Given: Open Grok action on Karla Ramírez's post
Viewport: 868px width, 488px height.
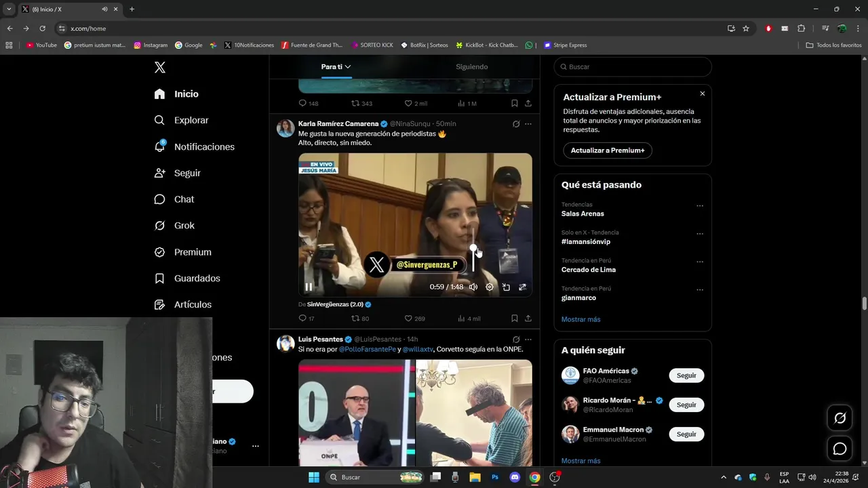Looking at the screenshot, I should (516, 124).
